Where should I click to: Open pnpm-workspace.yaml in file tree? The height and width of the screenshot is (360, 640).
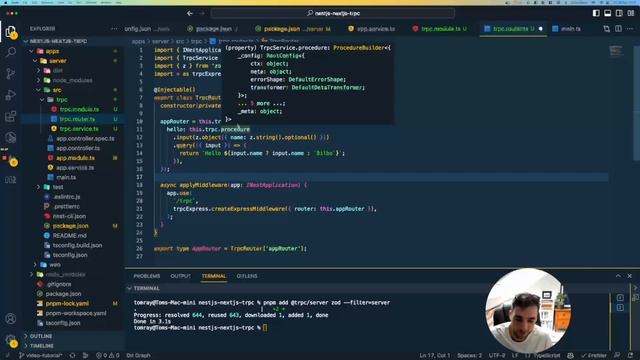[x=76, y=313]
